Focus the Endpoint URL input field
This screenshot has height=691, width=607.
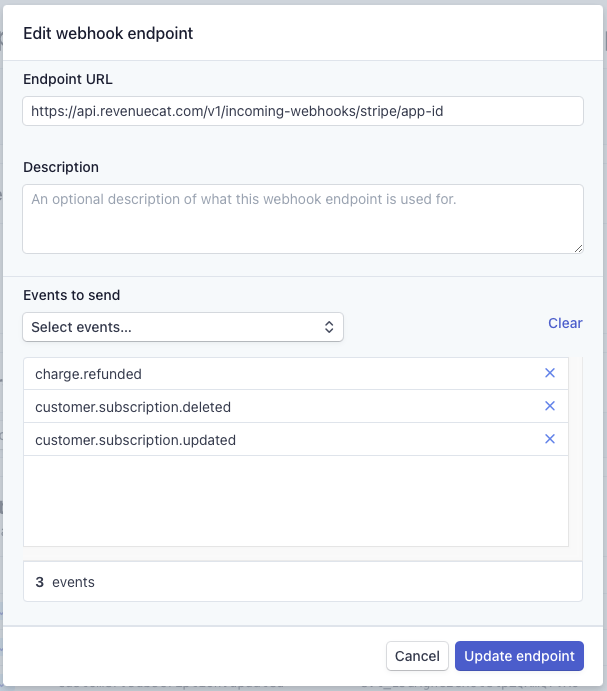coord(302,111)
